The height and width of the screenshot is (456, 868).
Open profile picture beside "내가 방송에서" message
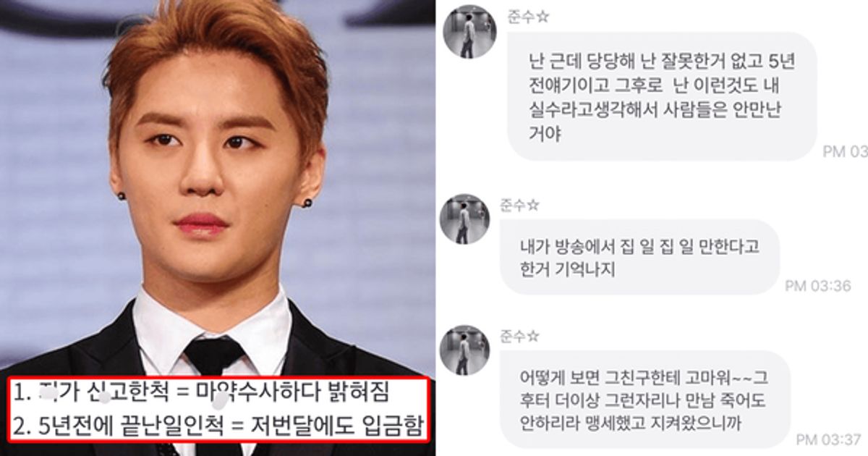465,219
